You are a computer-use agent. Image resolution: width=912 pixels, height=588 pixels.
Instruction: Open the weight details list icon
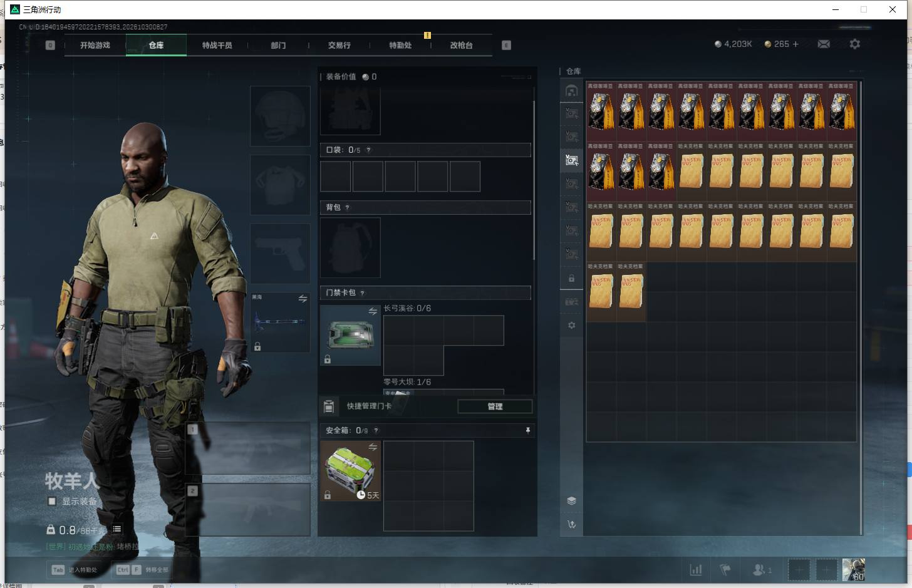[117, 529]
